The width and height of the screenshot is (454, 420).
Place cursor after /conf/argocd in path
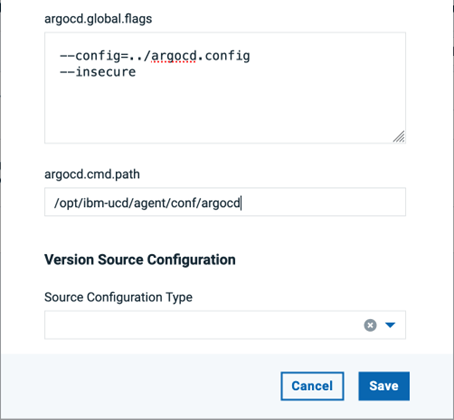tap(241, 203)
